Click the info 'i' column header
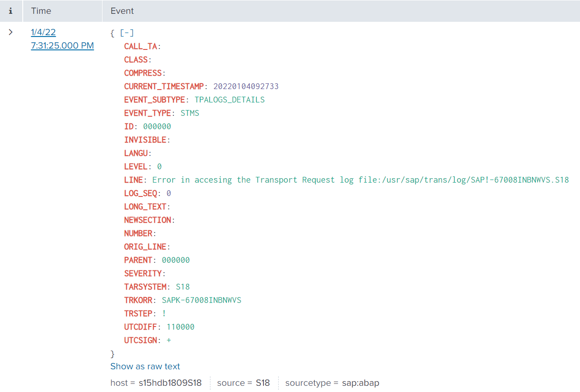The image size is (580, 392). (x=11, y=11)
